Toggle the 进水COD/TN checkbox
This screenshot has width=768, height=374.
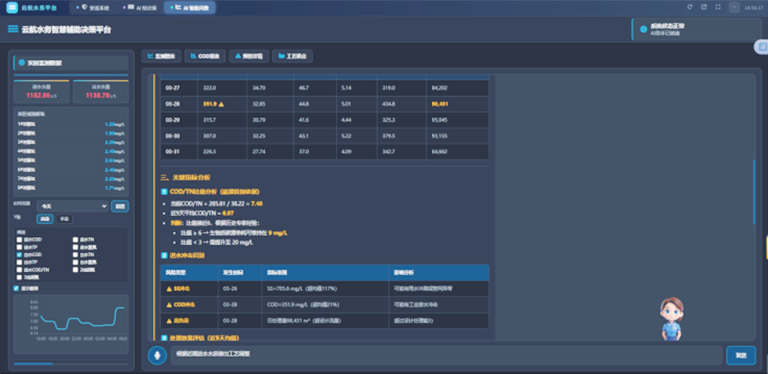(x=19, y=270)
